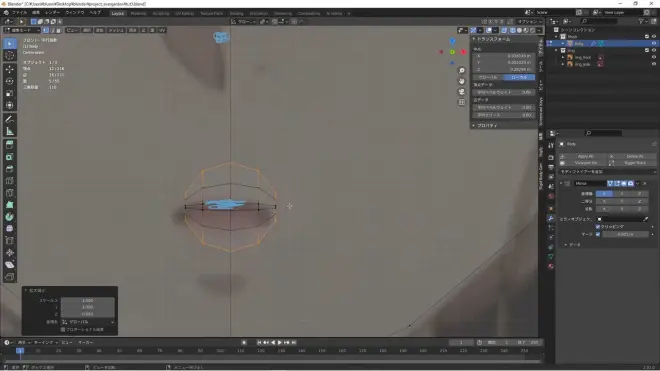Viewport: 660px width, 371px height.
Task: Click the Apply All button
Action: 582,156
